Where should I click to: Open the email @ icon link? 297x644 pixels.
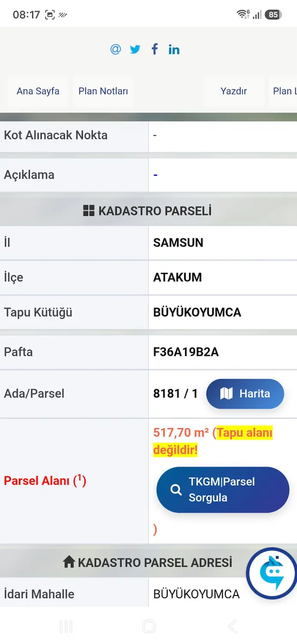[115, 49]
